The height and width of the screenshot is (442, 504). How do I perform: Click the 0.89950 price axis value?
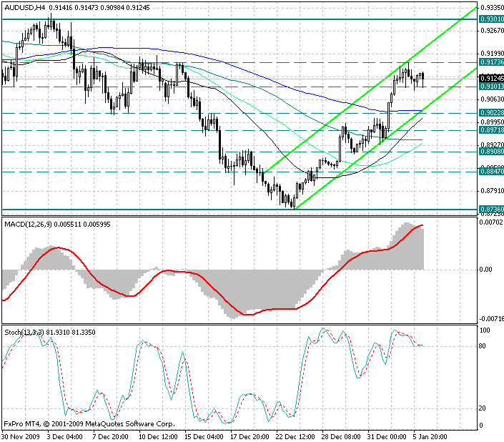pos(491,122)
